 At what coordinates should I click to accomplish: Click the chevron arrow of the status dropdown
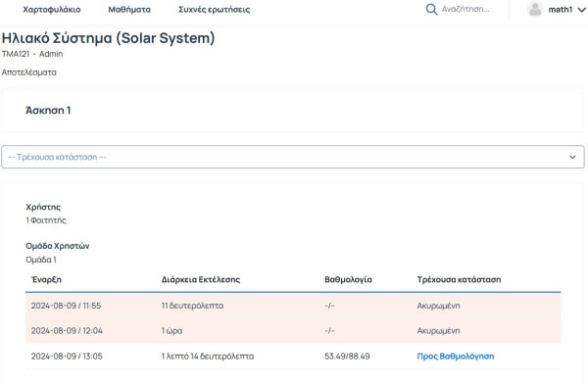point(572,157)
